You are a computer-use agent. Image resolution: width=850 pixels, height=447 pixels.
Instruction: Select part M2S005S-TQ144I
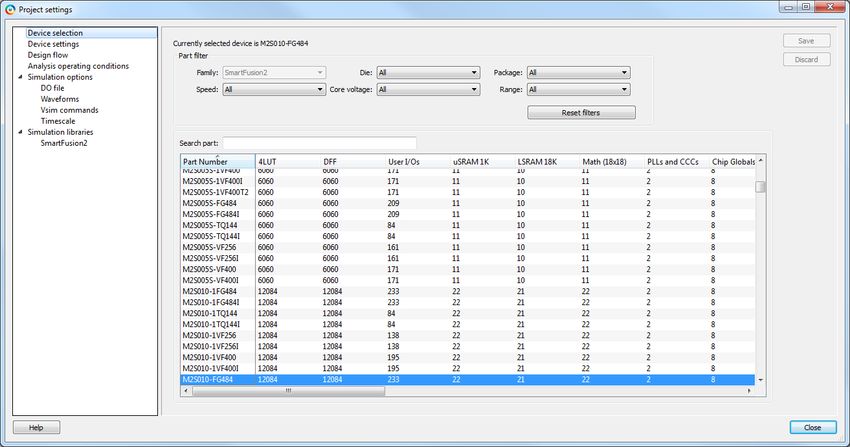[x=467, y=236]
